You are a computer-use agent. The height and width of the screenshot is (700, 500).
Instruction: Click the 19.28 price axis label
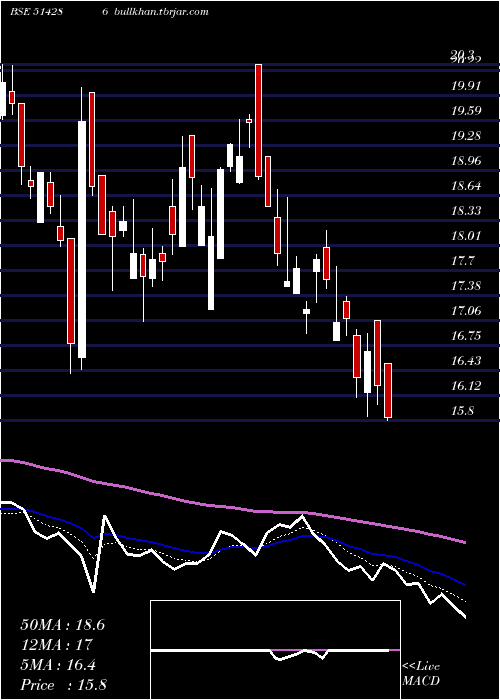pos(466,135)
